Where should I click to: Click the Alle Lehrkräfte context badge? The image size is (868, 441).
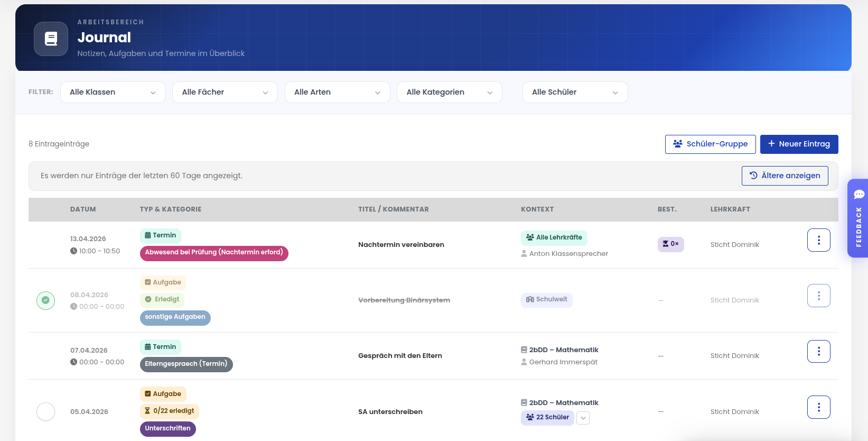tap(554, 237)
